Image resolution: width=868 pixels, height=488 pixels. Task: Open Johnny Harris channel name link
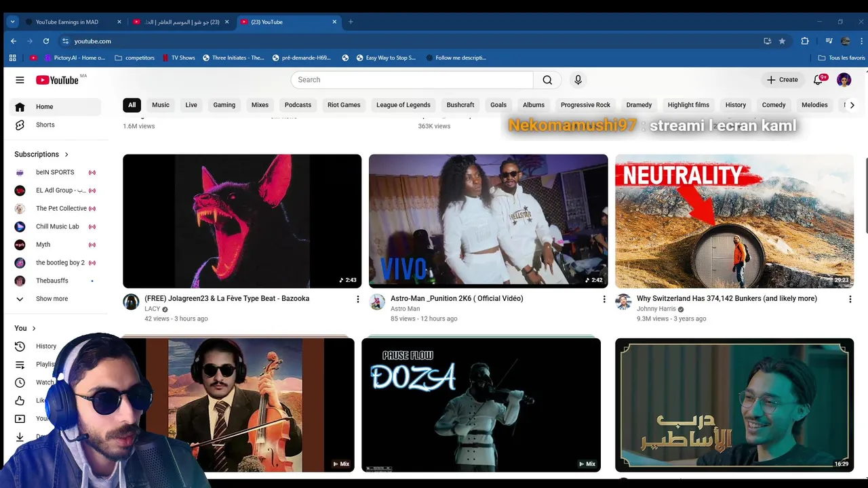point(656,309)
